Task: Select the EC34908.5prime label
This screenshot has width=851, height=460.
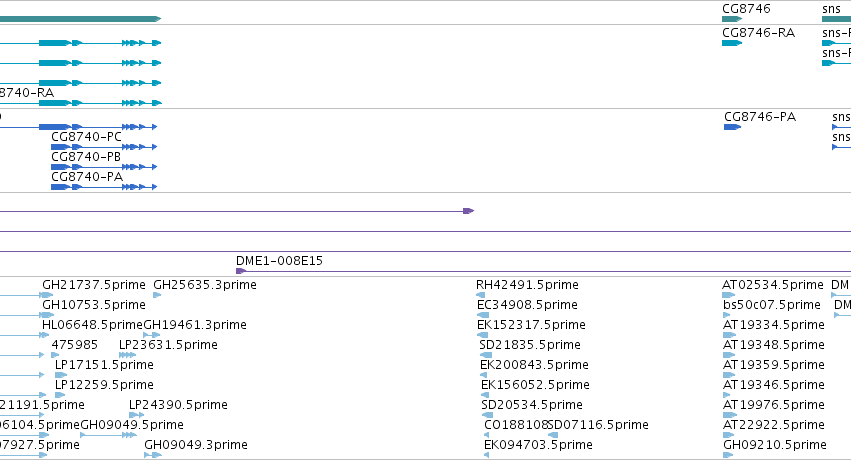Action: click(527, 305)
